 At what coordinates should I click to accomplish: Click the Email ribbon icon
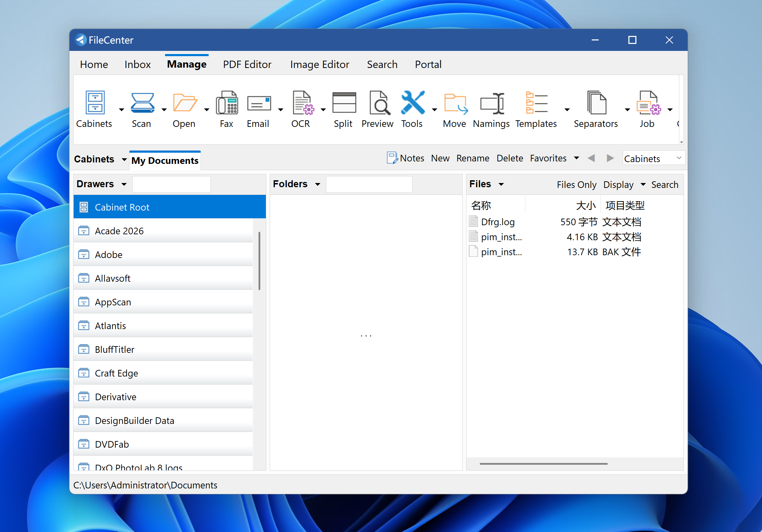click(x=259, y=104)
